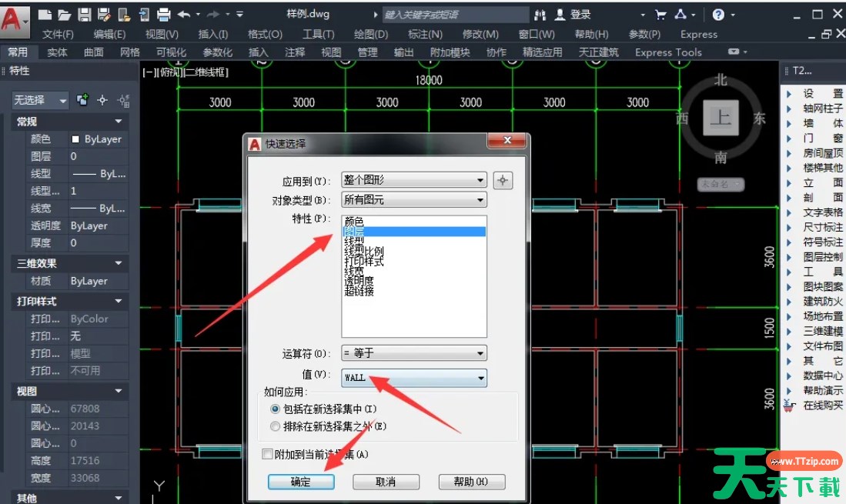Open the 运算符 dropdown
Image resolution: width=846 pixels, height=504 pixels.
(413, 354)
